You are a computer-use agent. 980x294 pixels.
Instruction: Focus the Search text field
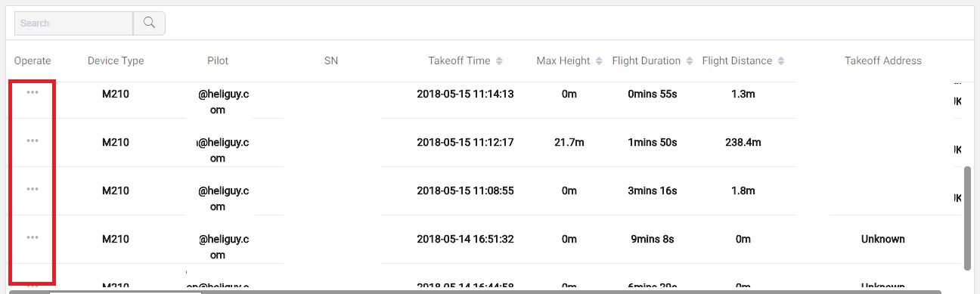point(74,23)
